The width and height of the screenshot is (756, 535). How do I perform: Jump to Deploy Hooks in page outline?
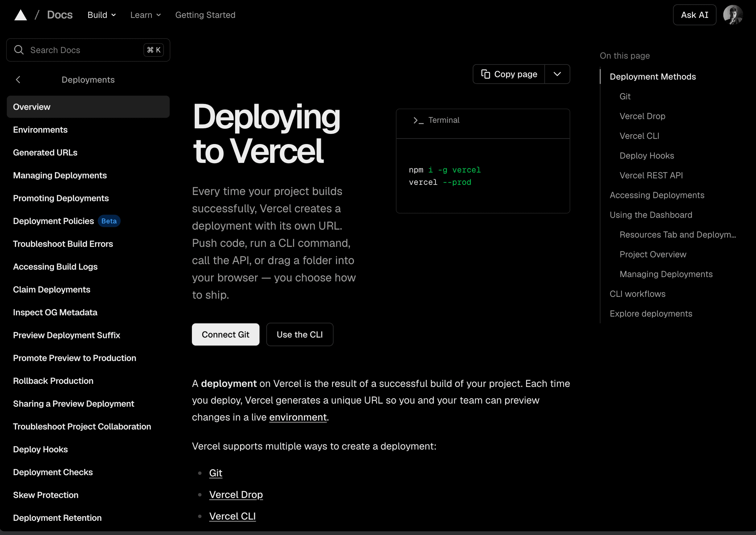click(647, 156)
